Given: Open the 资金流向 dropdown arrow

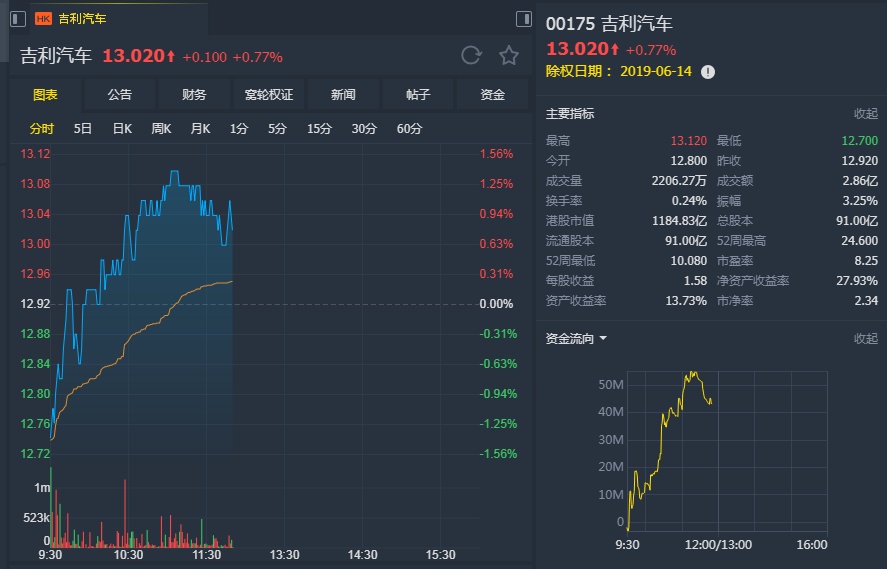Looking at the screenshot, I should pyautogui.click(x=603, y=339).
